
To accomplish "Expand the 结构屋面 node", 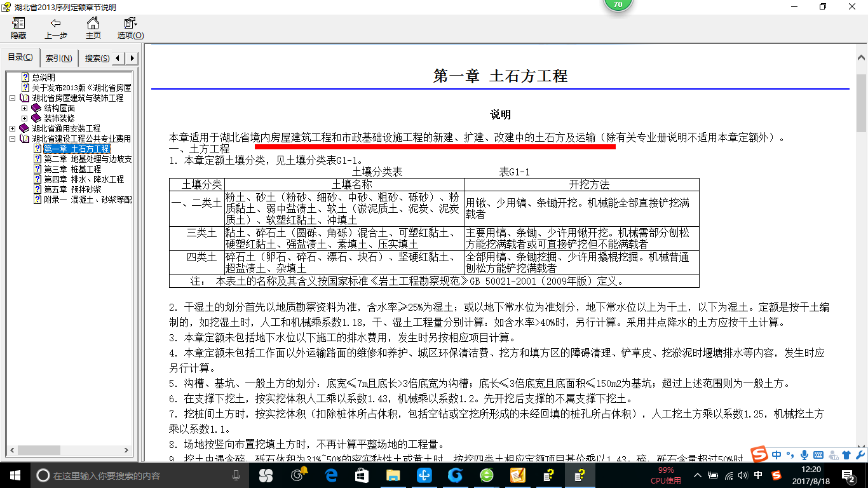I will (25, 109).
